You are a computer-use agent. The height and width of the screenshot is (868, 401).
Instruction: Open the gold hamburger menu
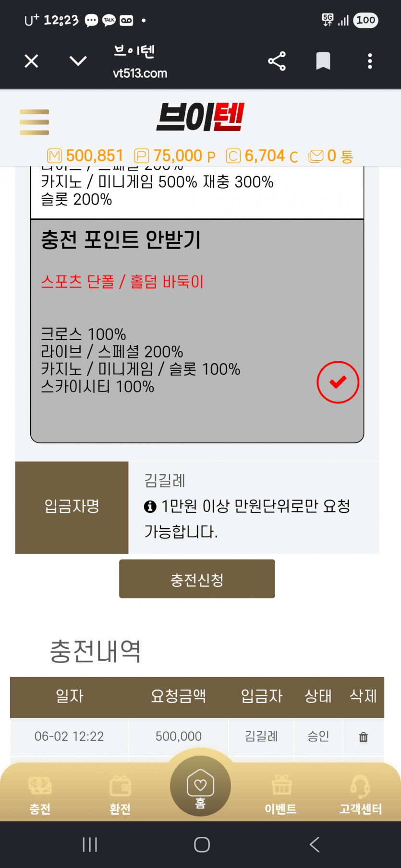click(34, 122)
